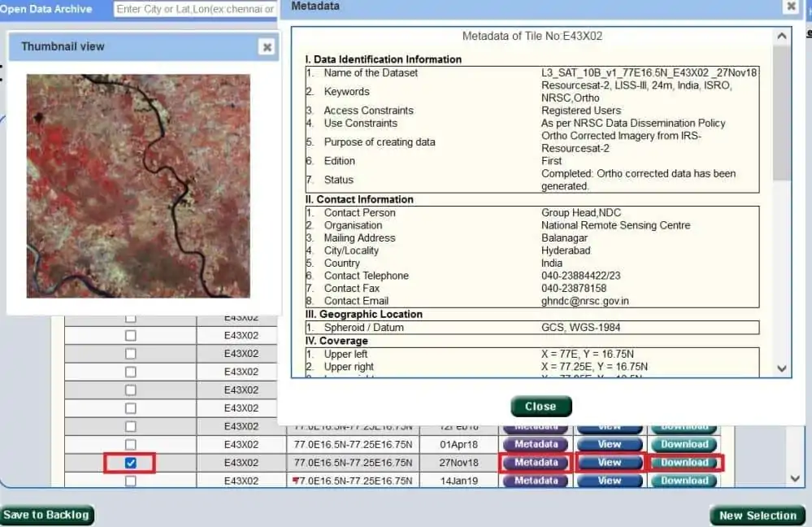Select the Open Data Archive tab

(x=46, y=9)
